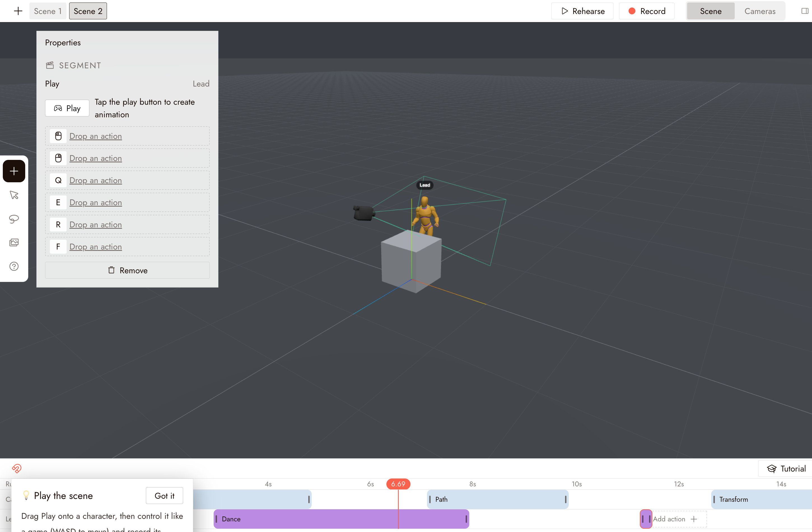Select the camera object in the viewport

point(364,213)
